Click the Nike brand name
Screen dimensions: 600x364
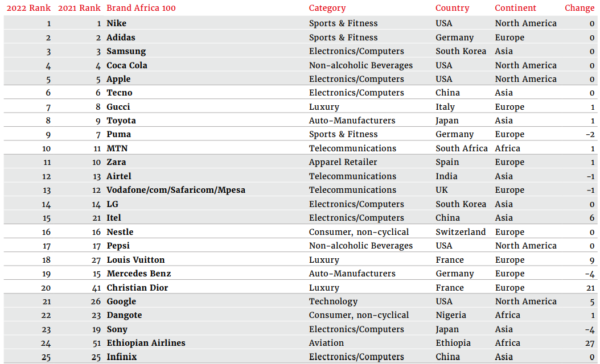coord(117,23)
